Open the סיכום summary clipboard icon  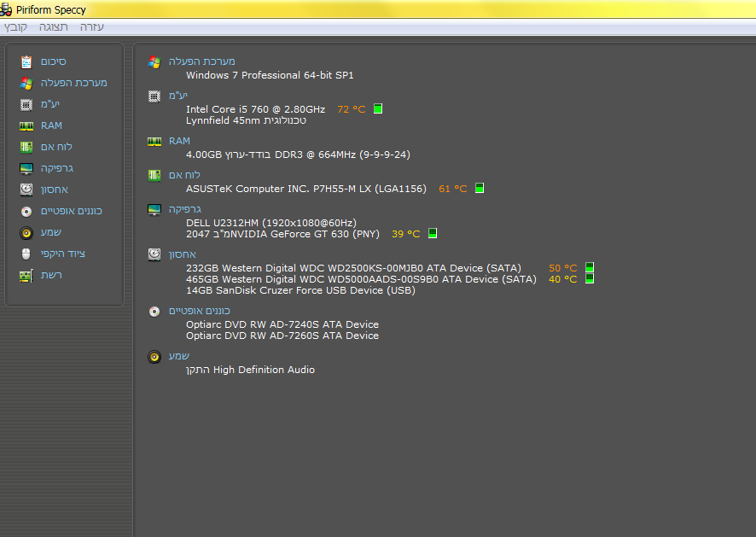[x=26, y=61]
